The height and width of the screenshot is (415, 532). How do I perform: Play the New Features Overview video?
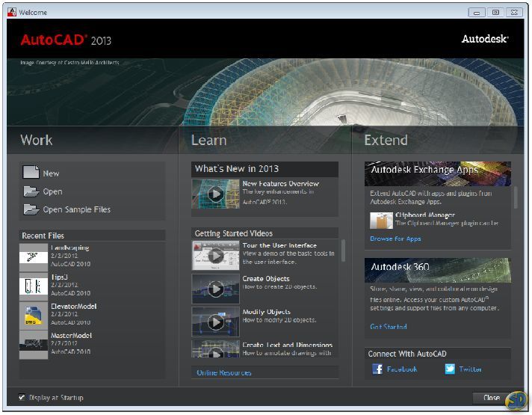[x=215, y=194]
